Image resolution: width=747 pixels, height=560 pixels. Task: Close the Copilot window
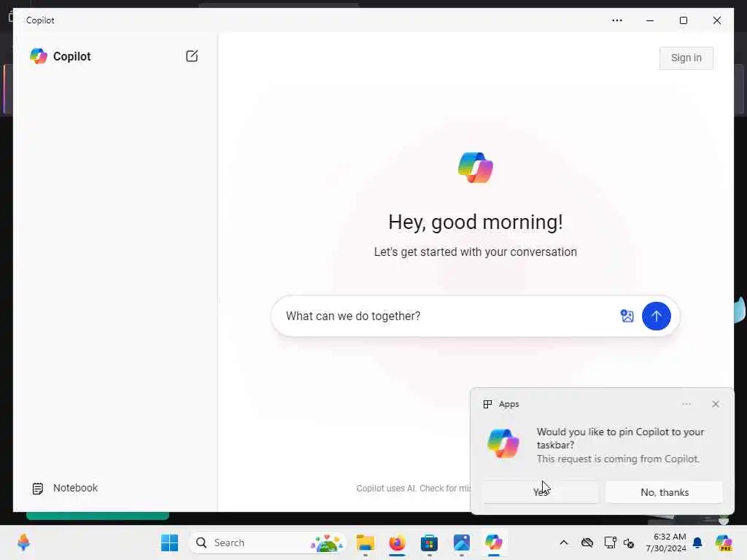716,20
